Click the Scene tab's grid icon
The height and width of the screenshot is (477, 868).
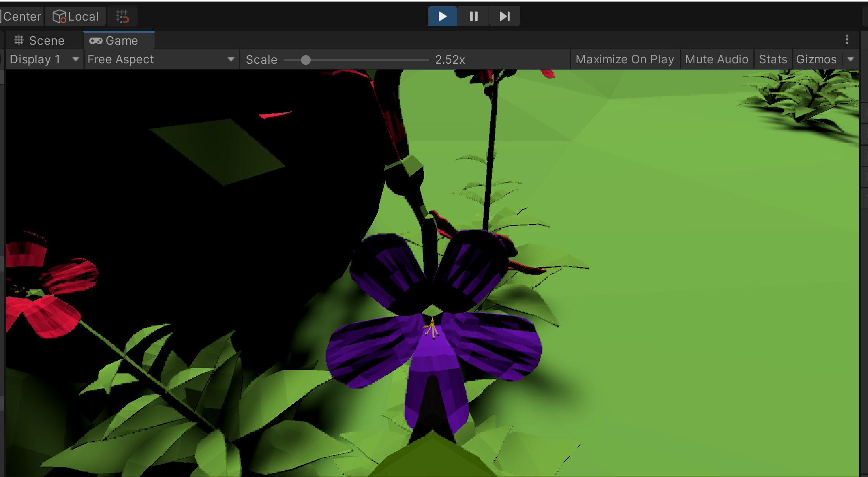point(18,40)
